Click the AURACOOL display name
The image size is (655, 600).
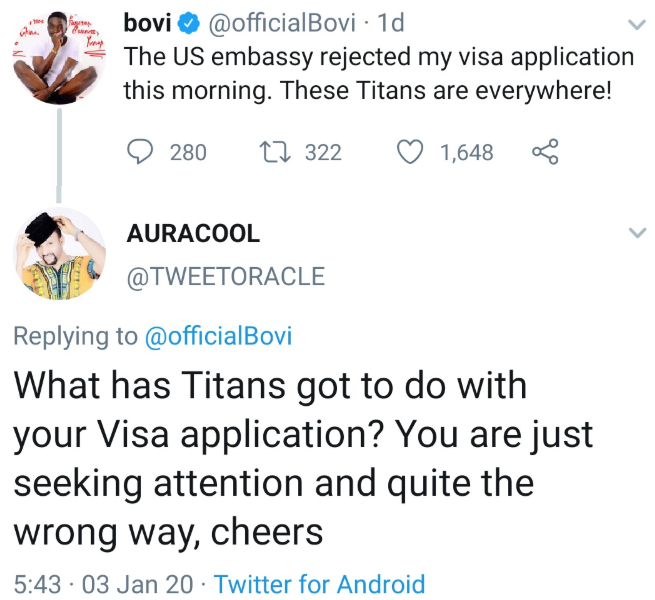coord(193,233)
